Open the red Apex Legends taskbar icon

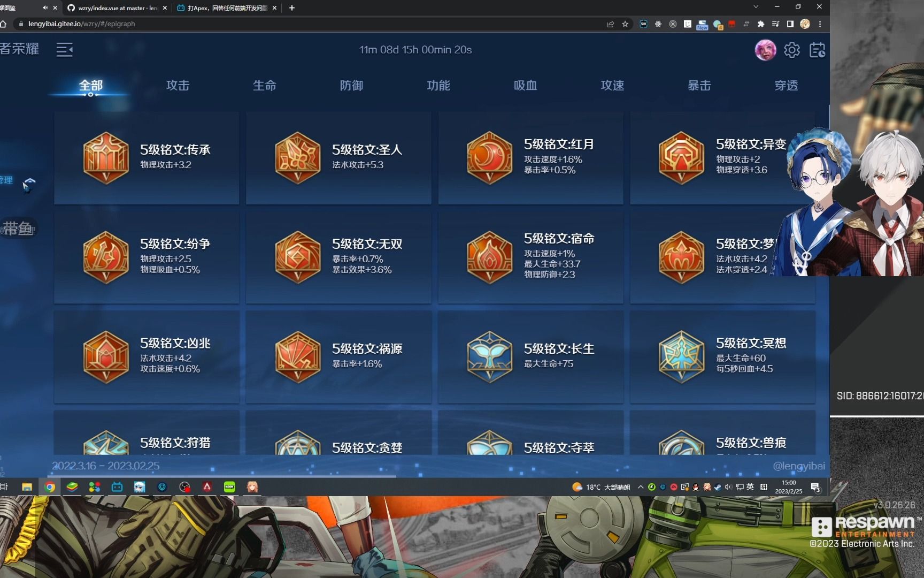tap(207, 487)
